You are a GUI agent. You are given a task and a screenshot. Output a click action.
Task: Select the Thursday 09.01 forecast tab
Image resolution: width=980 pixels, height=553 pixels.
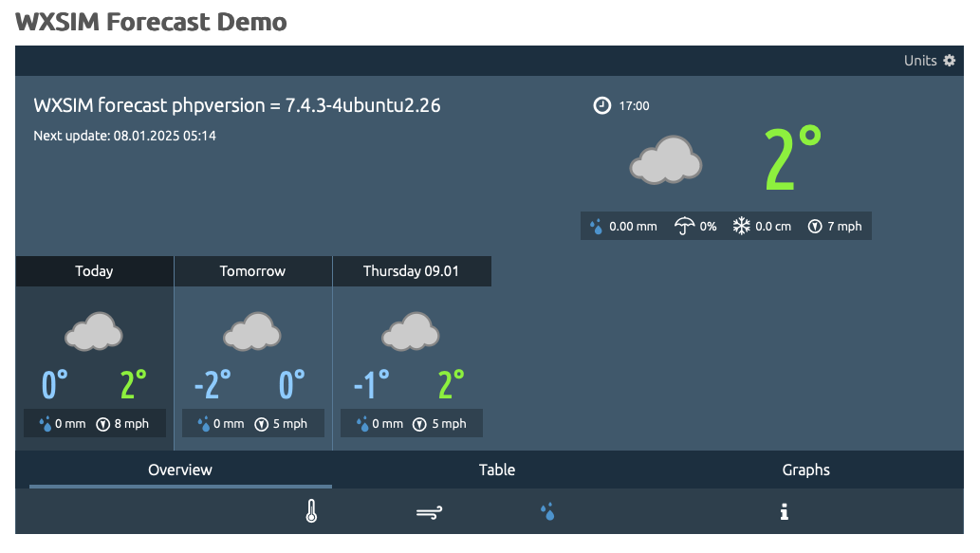pyautogui.click(x=411, y=271)
